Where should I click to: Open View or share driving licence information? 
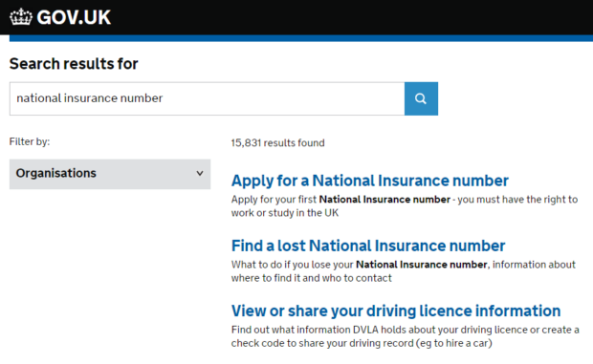(x=396, y=310)
